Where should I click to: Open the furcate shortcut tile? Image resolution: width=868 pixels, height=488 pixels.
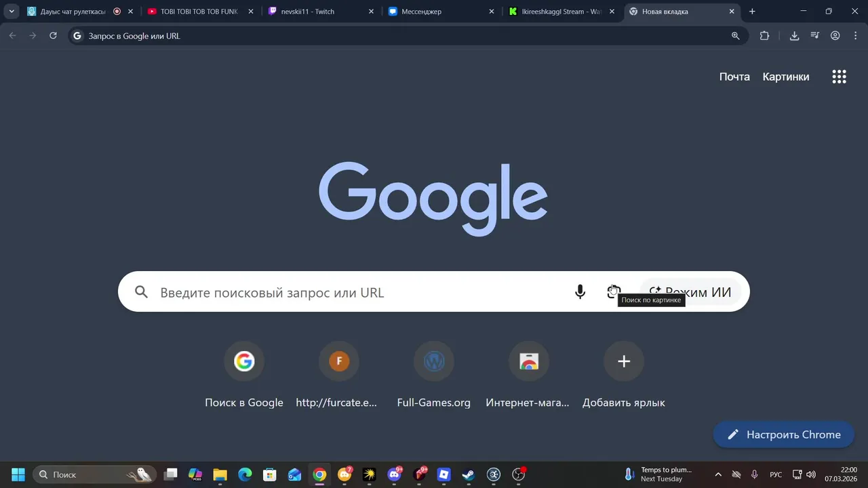click(339, 375)
